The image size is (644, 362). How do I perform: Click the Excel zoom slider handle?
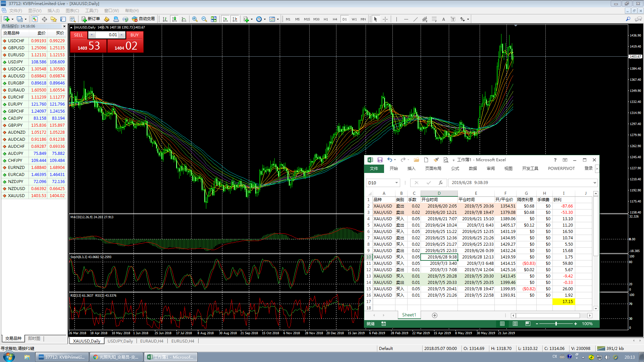point(556,324)
